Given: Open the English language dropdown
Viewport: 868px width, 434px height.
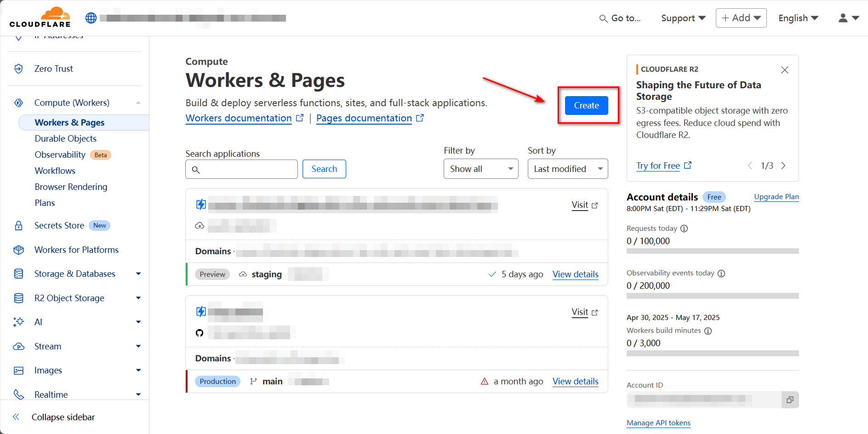Looking at the screenshot, I should 798,18.
